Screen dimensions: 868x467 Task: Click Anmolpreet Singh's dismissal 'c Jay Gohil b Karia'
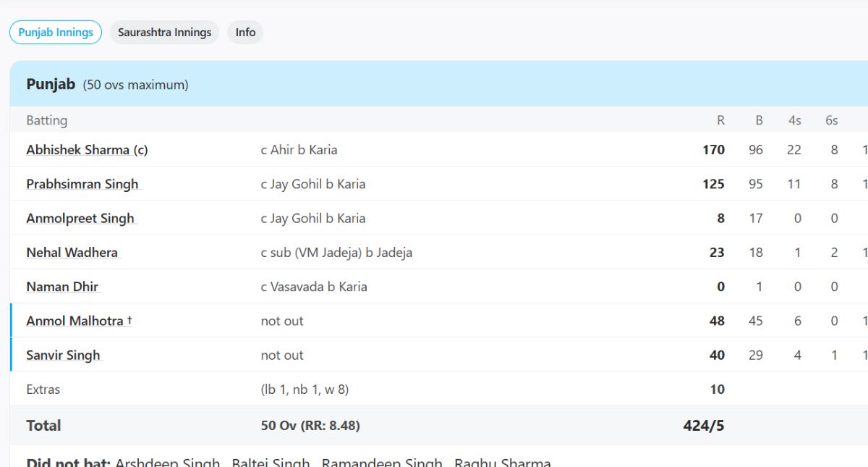click(x=313, y=218)
